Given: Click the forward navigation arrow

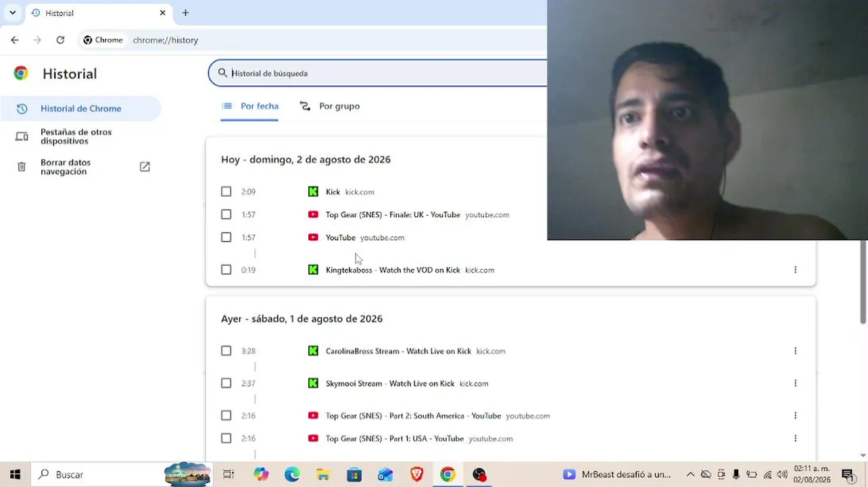Looking at the screenshot, I should [x=37, y=40].
